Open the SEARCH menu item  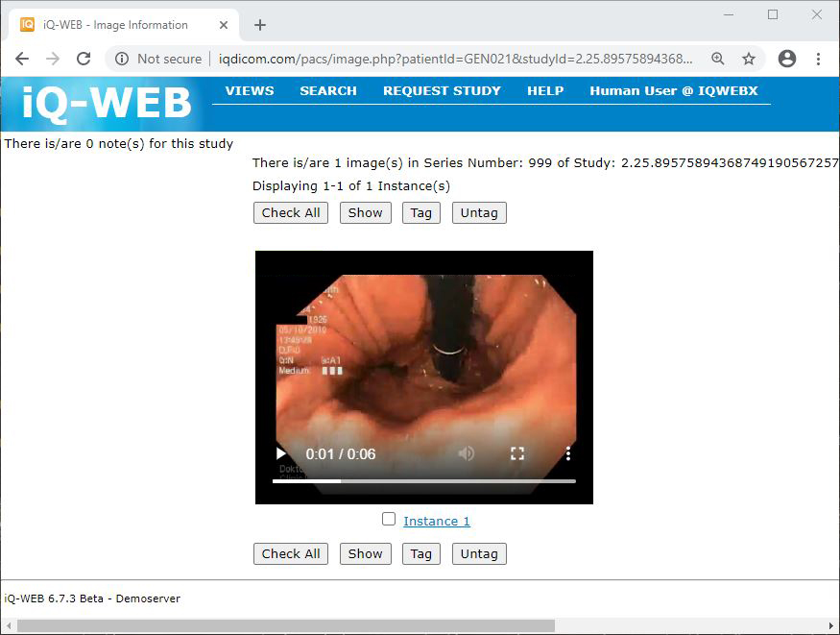[328, 90]
